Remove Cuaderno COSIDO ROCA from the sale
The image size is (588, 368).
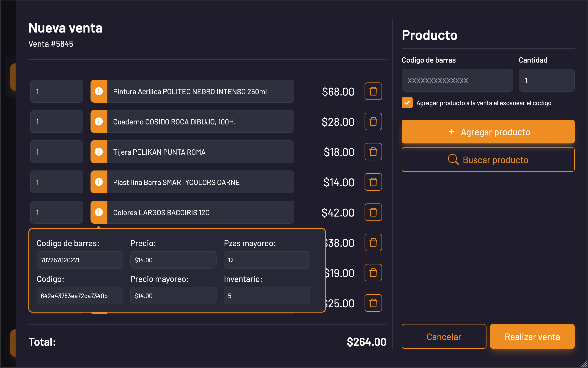[373, 121]
